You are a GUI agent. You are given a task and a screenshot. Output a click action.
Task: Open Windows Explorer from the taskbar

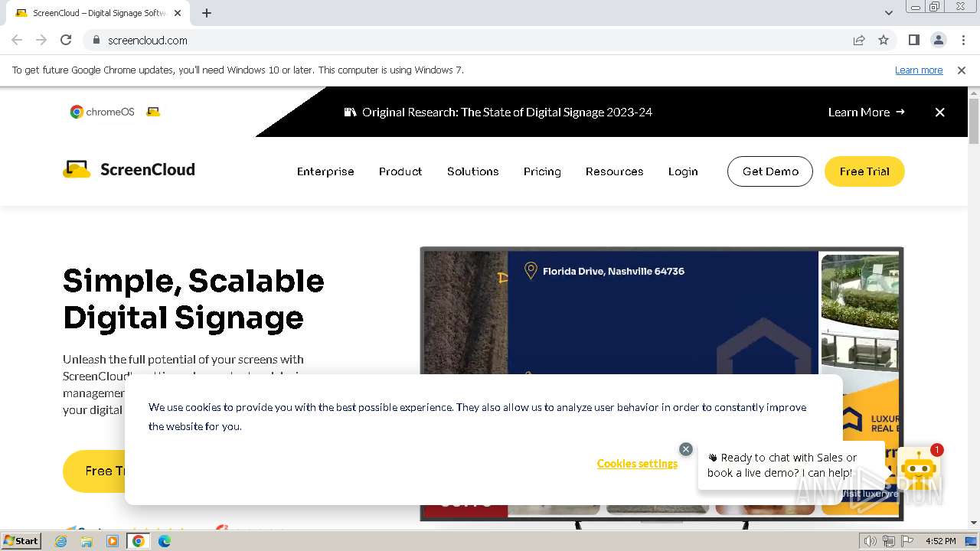[87, 541]
